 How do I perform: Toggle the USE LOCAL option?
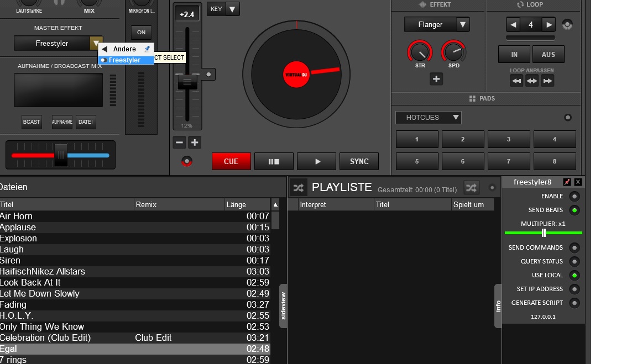point(575,275)
